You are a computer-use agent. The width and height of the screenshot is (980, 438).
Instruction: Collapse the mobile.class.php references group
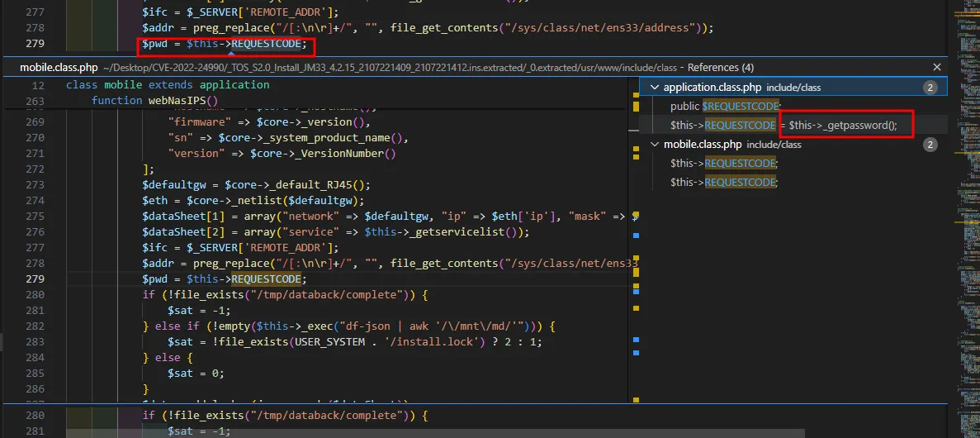click(655, 145)
